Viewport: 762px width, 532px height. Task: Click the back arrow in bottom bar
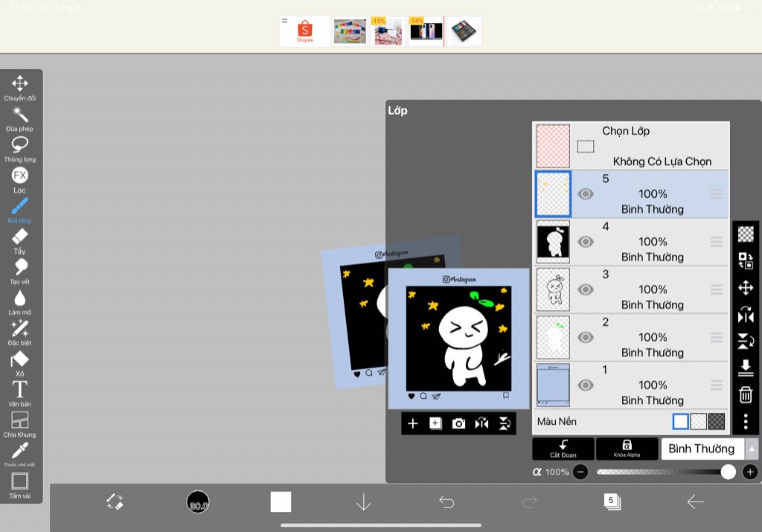[x=696, y=502]
